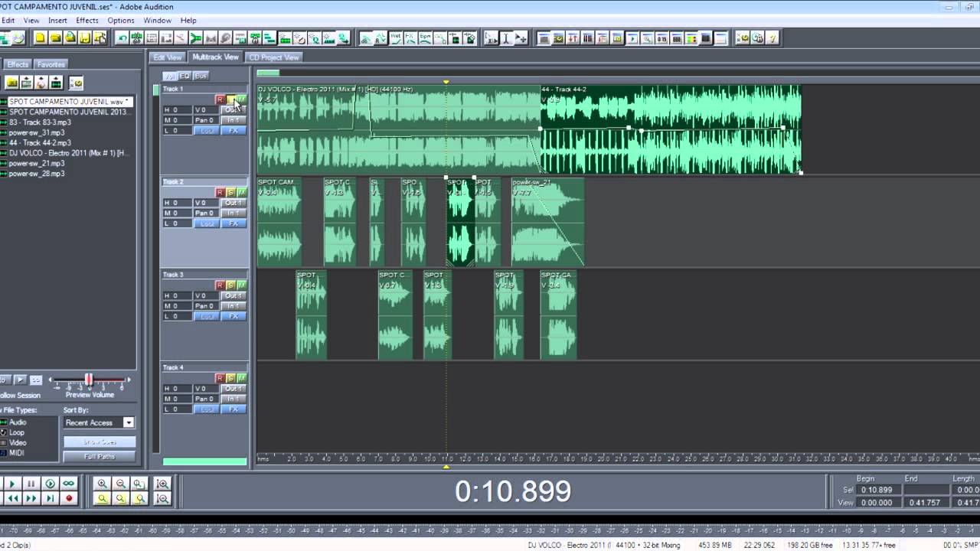Open Track 4 Out 1 output selector
Viewport: 980px width, 551px height.
coord(233,389)
